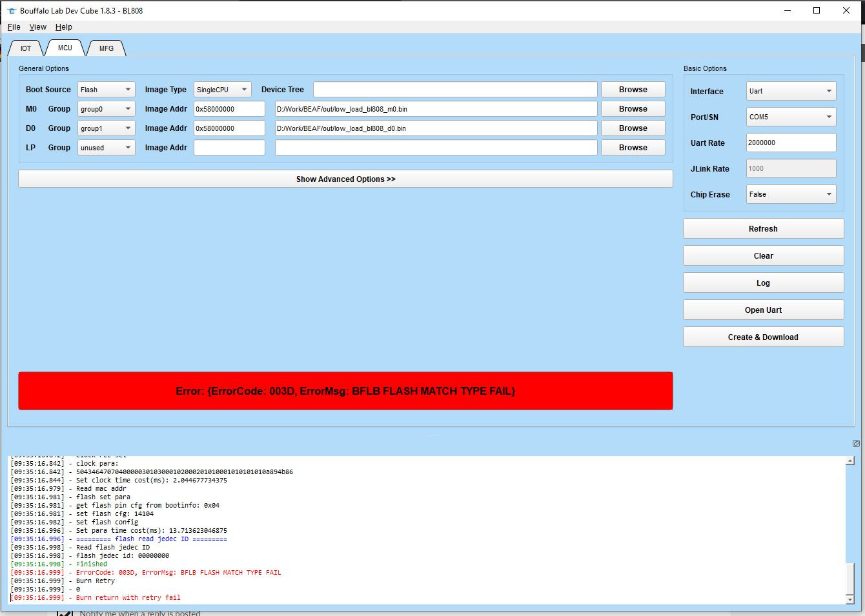Switch to the MFG tab
Viewport: 865px width, 616px height.
[x=106, y=48]
